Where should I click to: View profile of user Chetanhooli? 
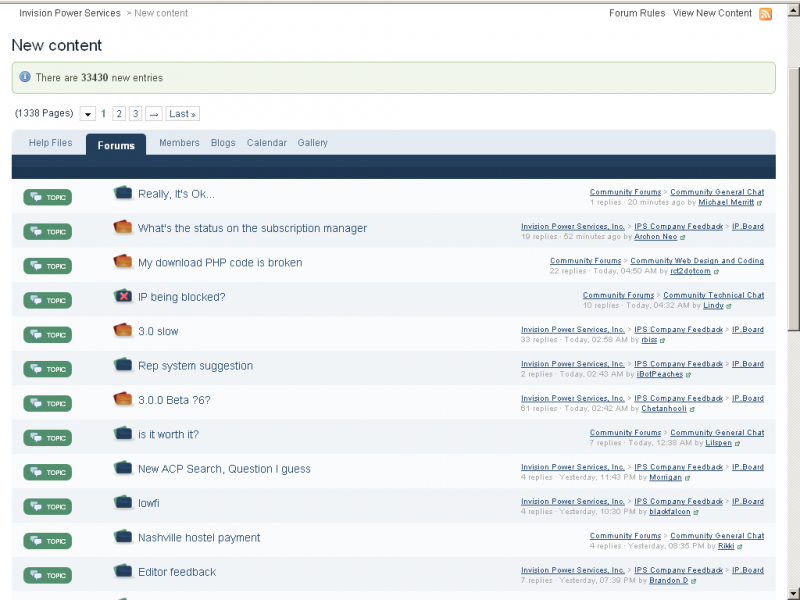[664, 409]
